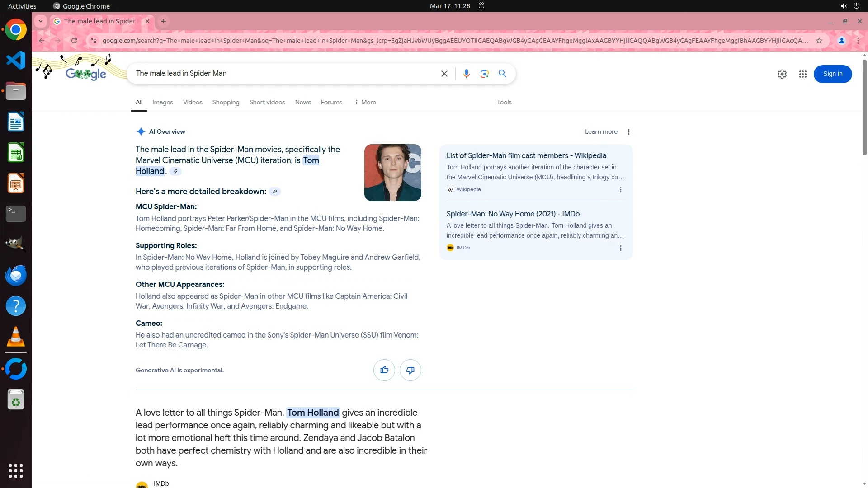
Task: Click the Tom Holland photo thumbnail
Action: [x=392, y=173]
